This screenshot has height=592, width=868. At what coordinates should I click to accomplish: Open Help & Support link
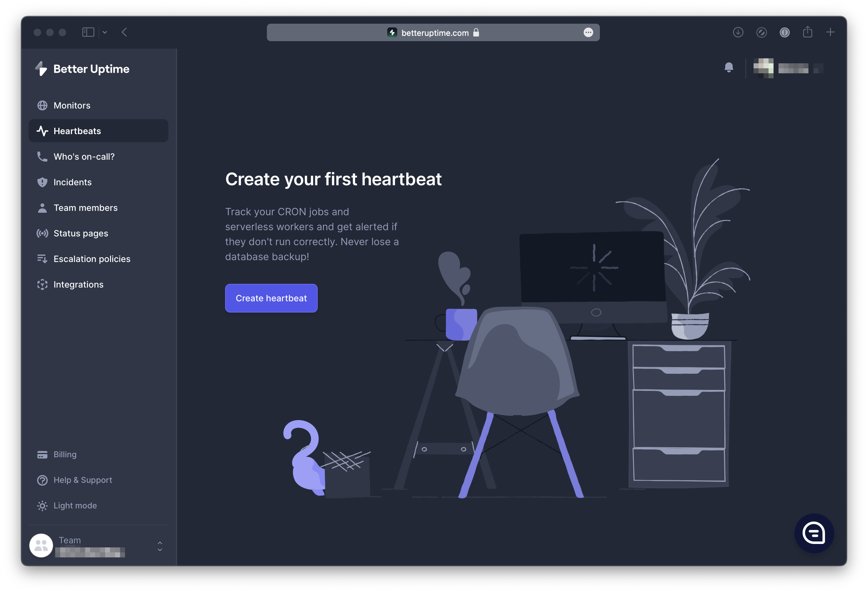point(83,480)
